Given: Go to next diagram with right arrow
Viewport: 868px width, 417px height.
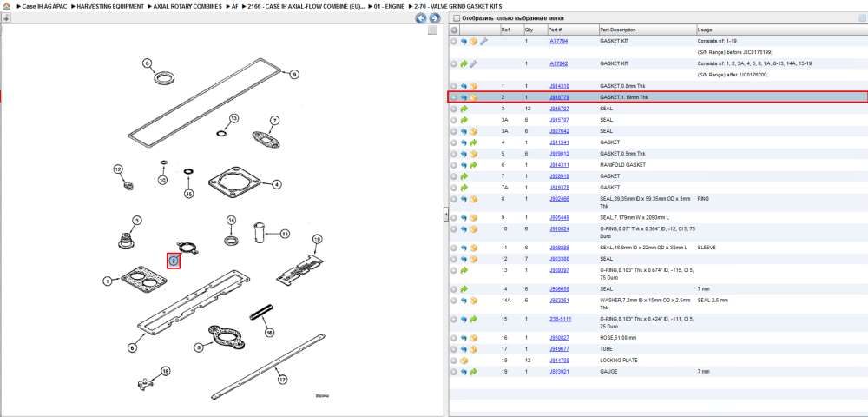Looking at the screenshot, I should click(435, 18).
